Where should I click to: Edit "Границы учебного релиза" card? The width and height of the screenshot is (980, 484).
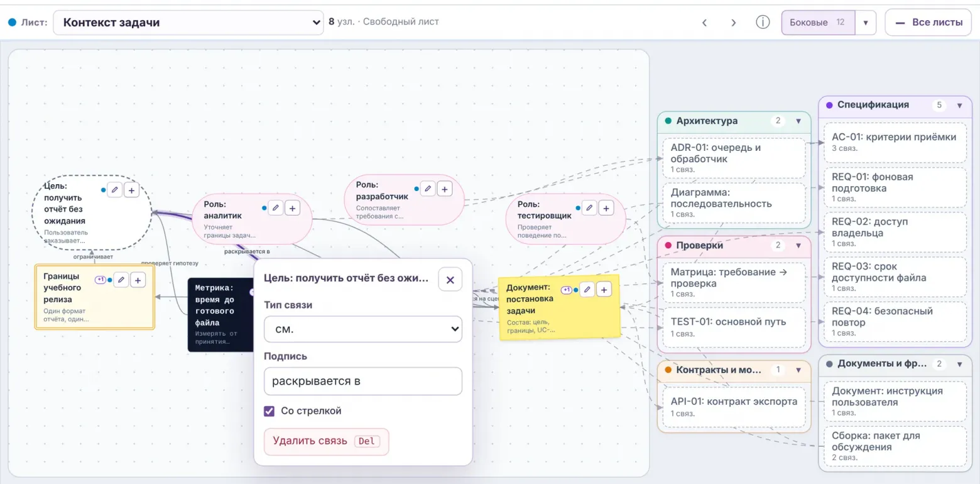(x=122, y=280)
